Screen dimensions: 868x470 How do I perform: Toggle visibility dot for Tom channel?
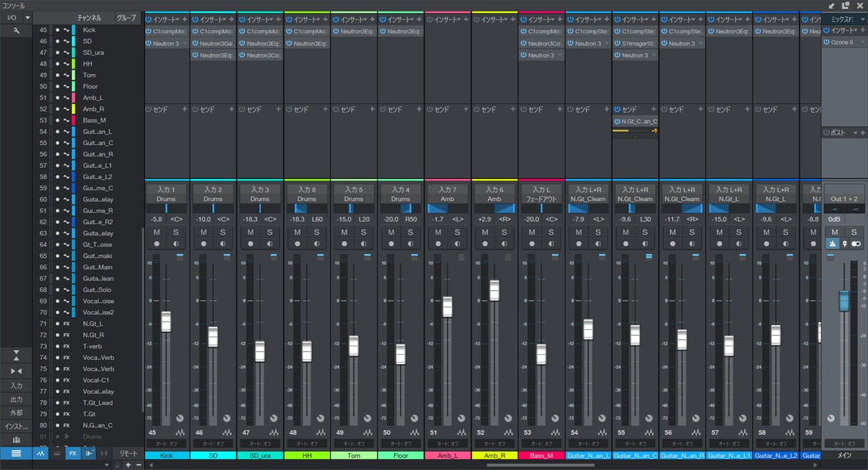(58, 75)
